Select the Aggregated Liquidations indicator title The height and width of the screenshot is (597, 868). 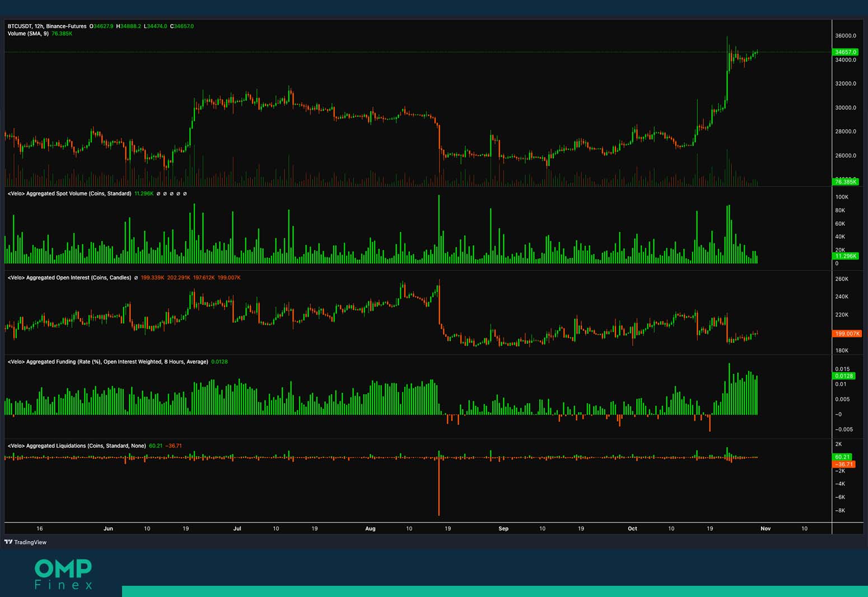click(x=77, y=446)
